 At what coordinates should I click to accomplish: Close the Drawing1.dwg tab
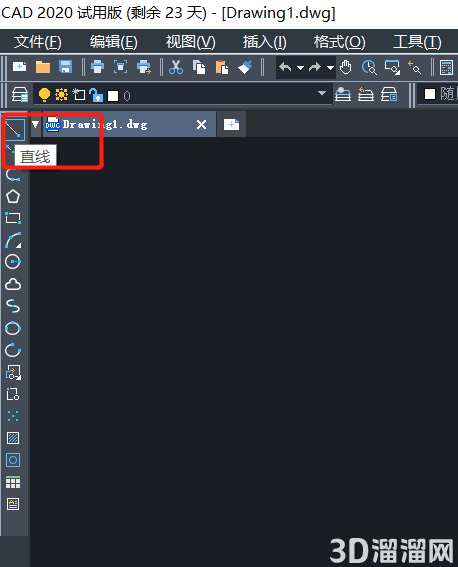pos(201,125)
